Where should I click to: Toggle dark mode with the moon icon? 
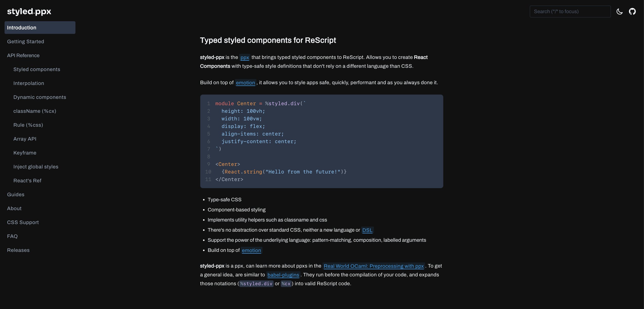click(619, 11)
